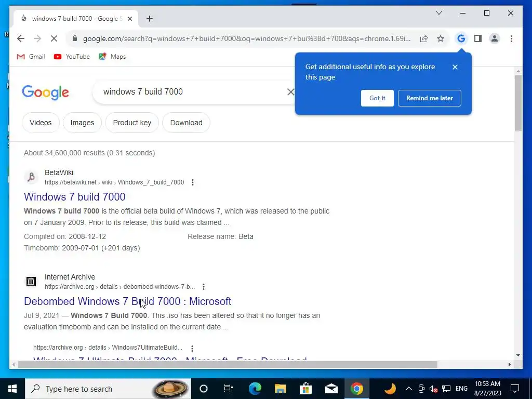Click ENG language indicator
The width and height of the screenshot is (532, 399).
click(x=461, y=389)
